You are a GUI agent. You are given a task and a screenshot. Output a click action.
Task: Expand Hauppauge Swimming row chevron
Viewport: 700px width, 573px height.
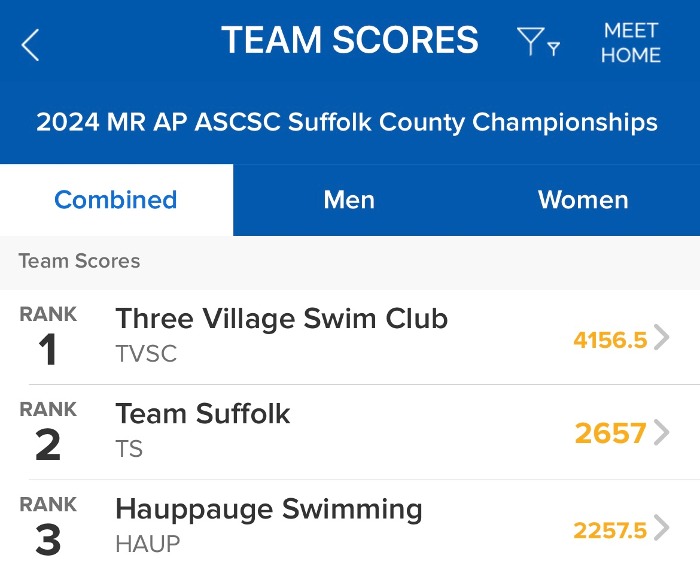(661, 528)
